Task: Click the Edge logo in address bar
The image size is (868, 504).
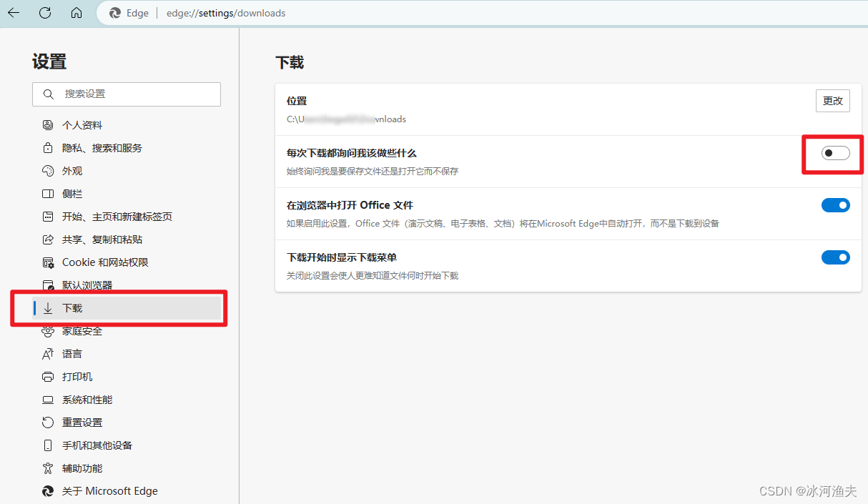Action: pos(115,13)
